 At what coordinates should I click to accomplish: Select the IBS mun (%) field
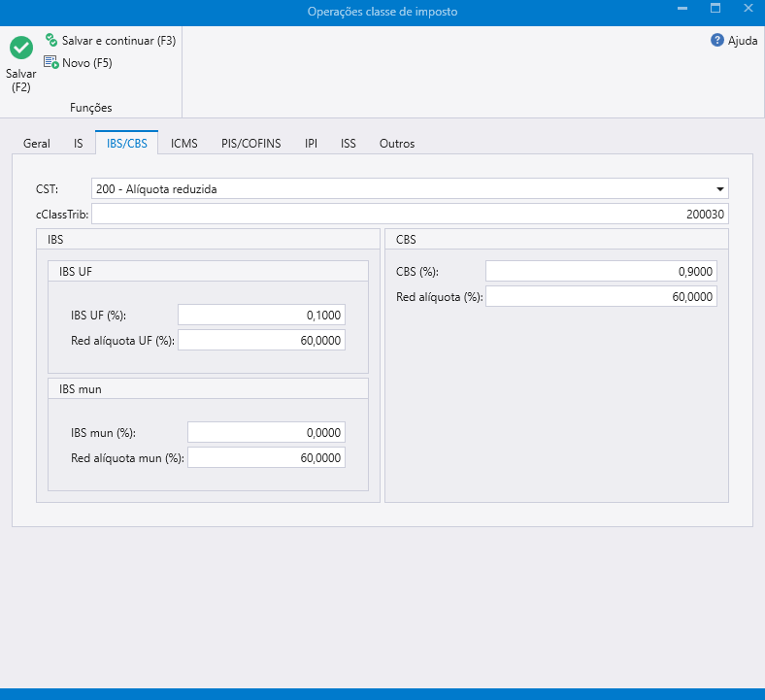pyautogui.click(x=266, y=433)
